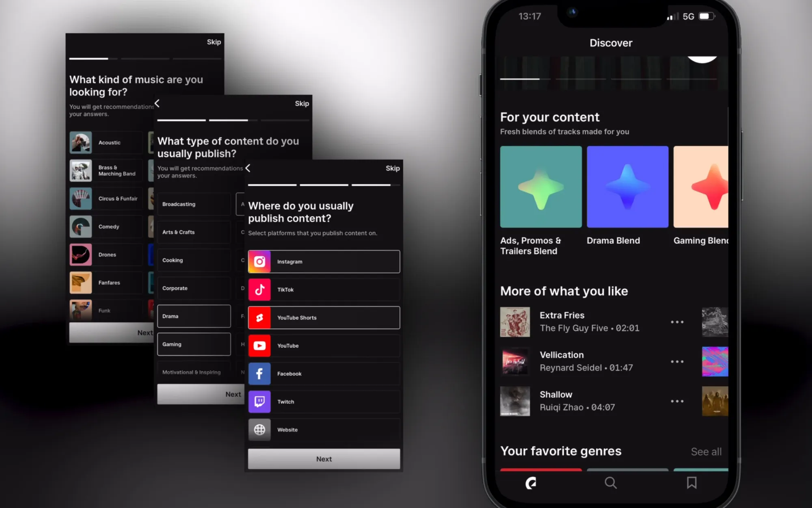812x508 pixels.
Task: Toggle Instagram selection checkbox
Action: coord(324,262)
